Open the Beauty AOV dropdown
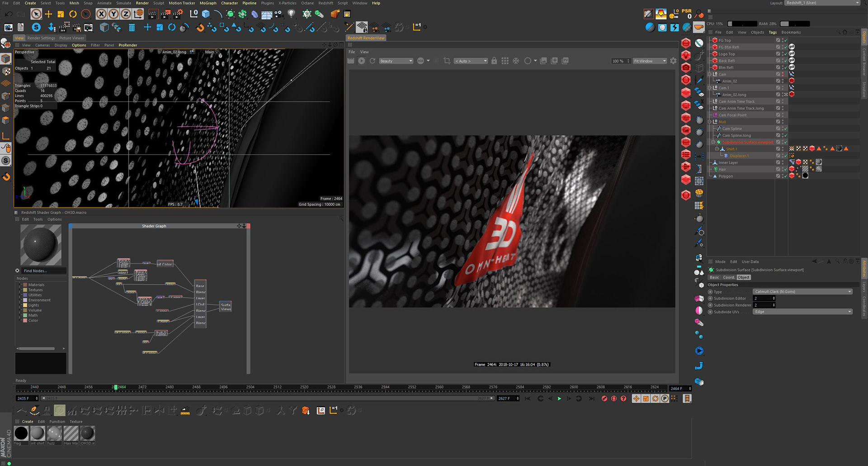868x466 pixels. tap(396, 61)
